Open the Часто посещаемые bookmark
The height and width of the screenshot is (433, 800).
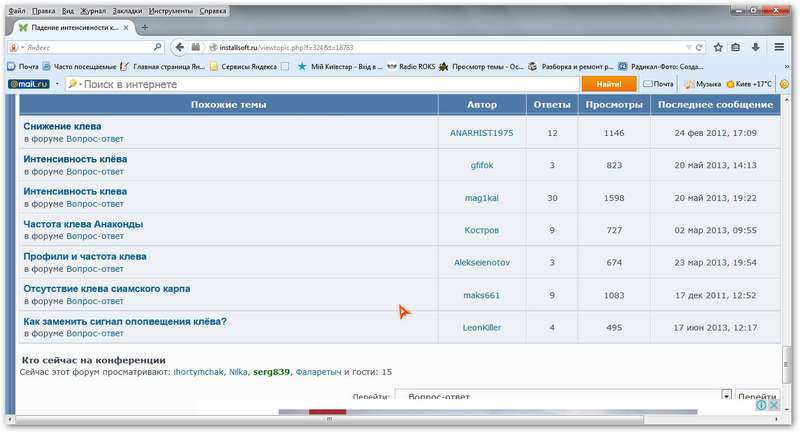80,66
